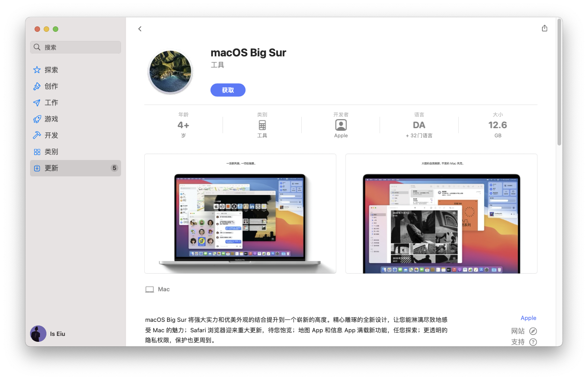
Task: Open the 游戏 section in the sidebar
Action: click(76, 119)
